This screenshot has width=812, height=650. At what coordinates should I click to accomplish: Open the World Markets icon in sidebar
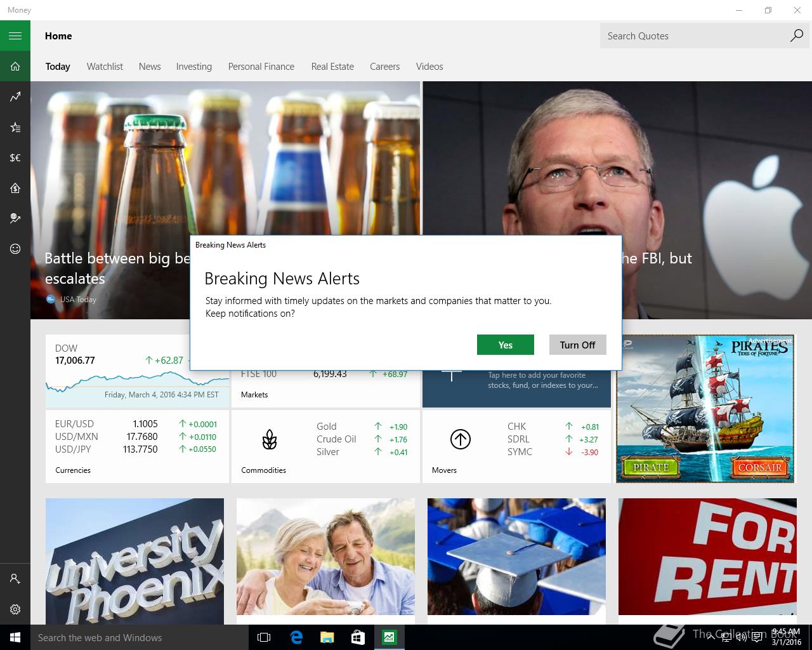point(15,218)
